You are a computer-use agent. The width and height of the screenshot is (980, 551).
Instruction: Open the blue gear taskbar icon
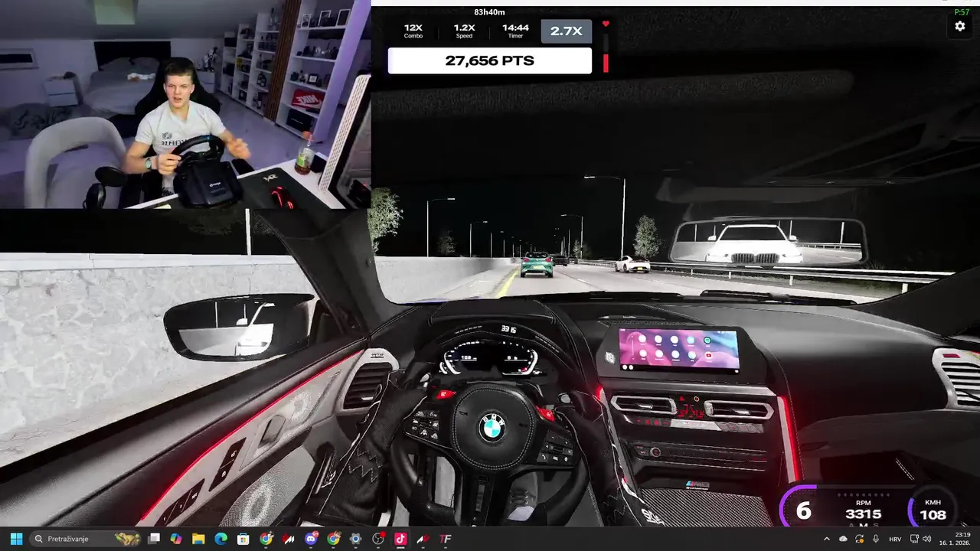click(355, 539)
